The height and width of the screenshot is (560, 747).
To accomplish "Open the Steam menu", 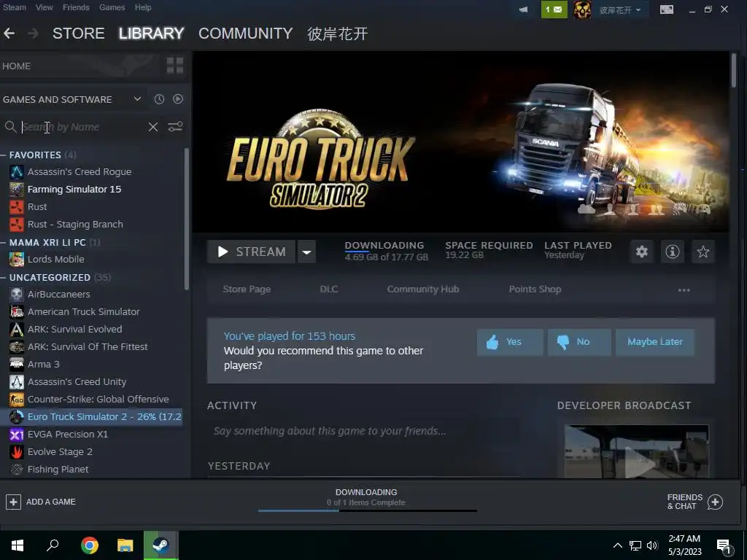I will (x=15, y=7).
